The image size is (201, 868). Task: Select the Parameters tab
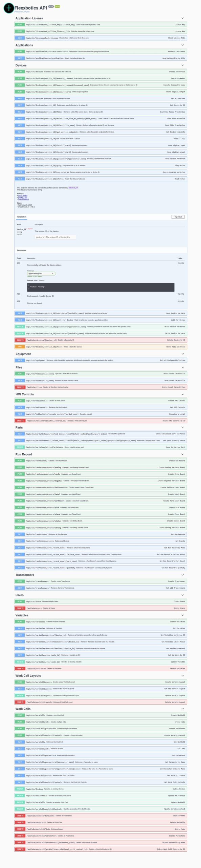pos(21,217)
